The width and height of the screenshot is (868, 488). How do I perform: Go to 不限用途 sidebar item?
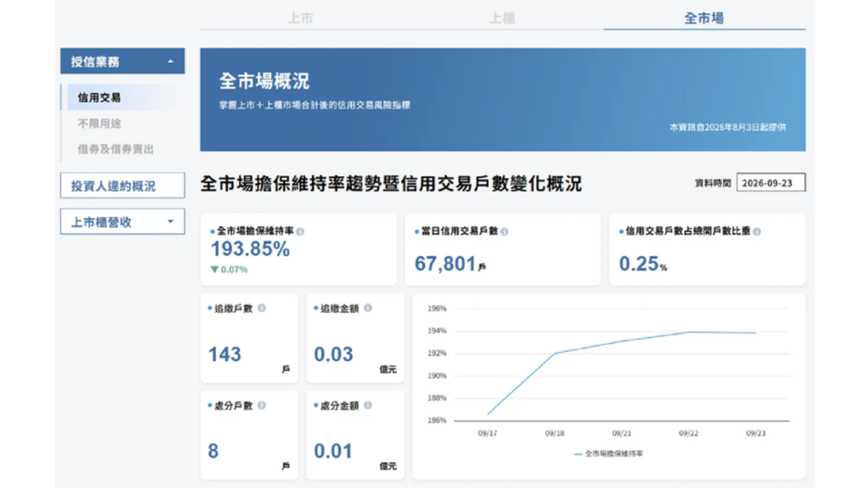(99, 124)
